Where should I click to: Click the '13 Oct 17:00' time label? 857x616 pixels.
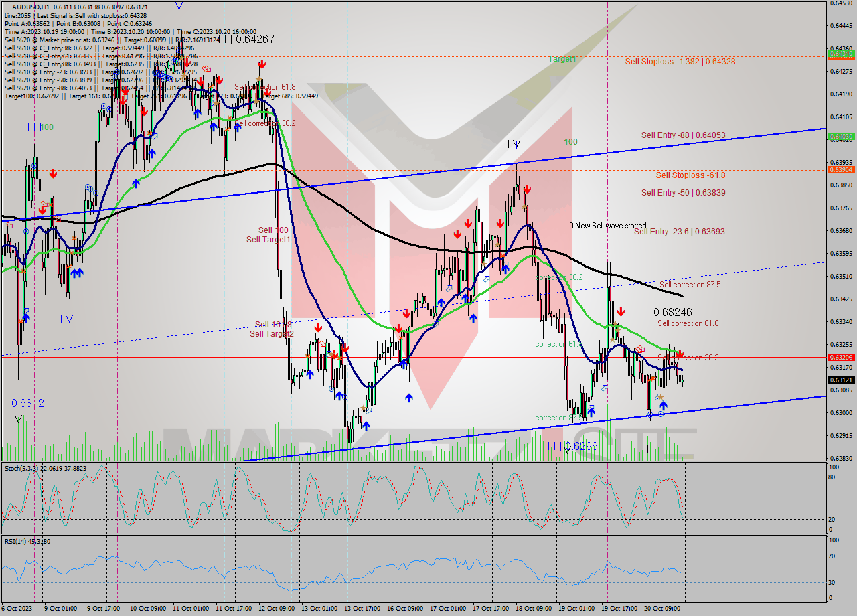pyautogui.click(x=362, y=608)
